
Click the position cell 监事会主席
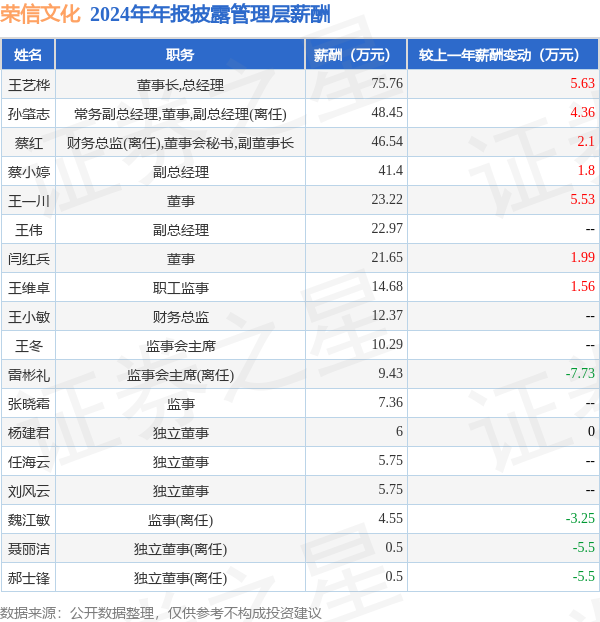(180, 346)
